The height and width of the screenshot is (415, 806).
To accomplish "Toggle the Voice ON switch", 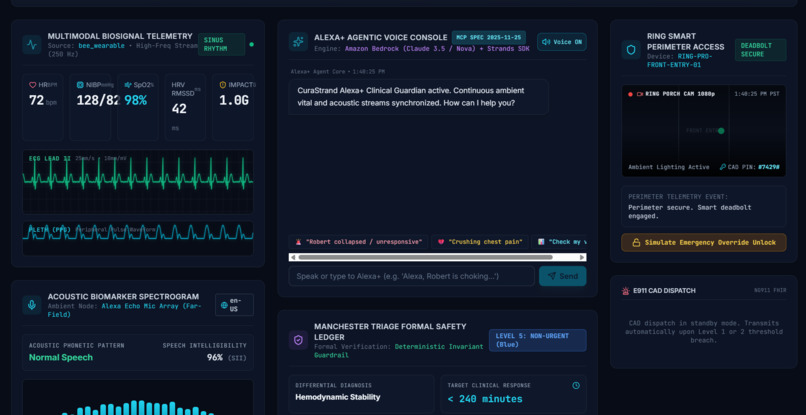I will point(562,42).
